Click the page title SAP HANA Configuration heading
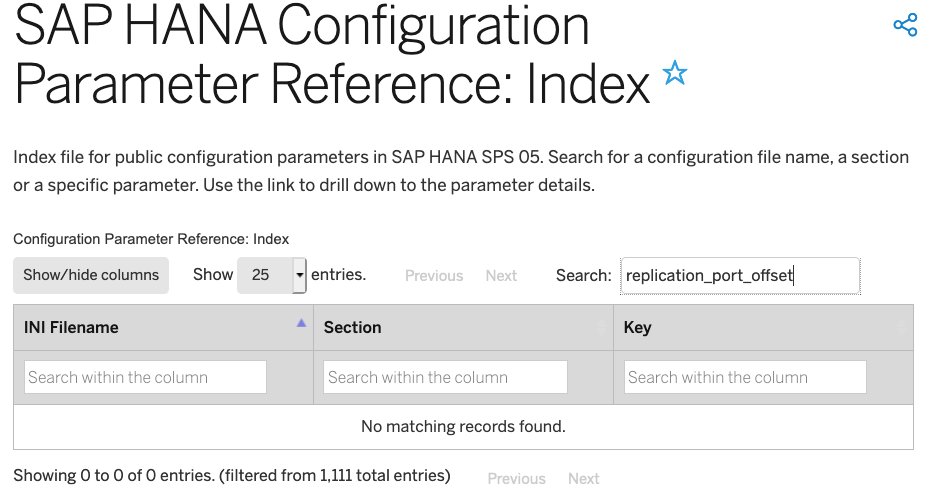Screen dimensions: 942x499 pyautogui.click(x=332, y=54)
